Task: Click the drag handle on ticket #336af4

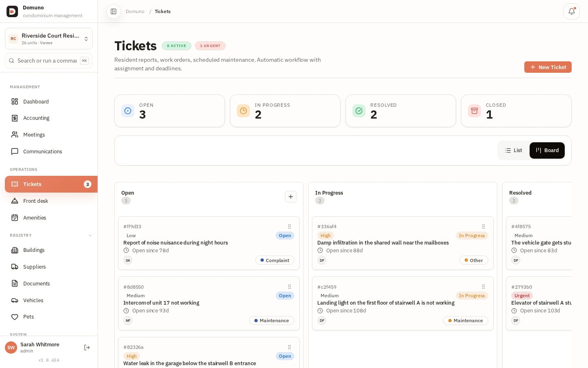Action: [483, 227]
